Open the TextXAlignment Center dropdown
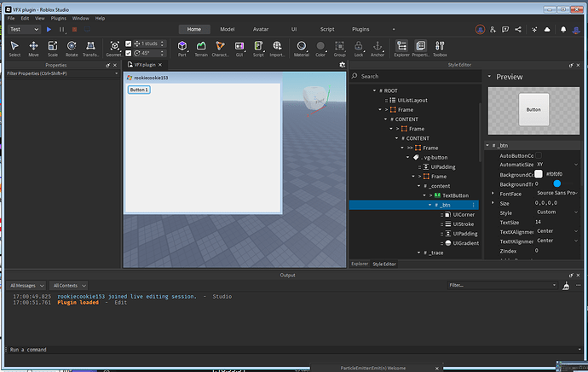Viewport: 588px width, 372px height. [556, 231]
